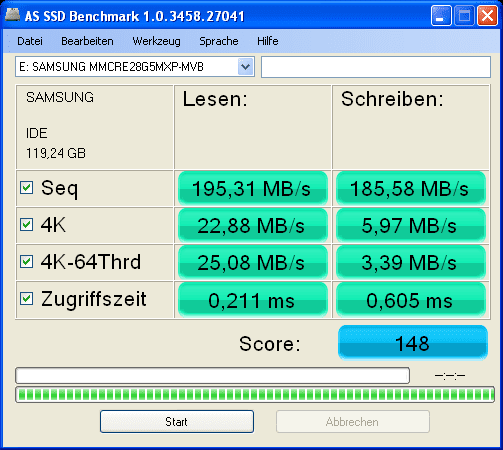Select the E: SAMSUNG MMCRE28G5MXP-MVB drive combo box

[x=135, y=67]
